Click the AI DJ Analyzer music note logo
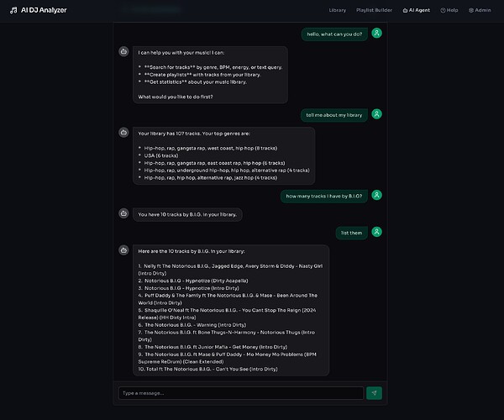This screenshot has width=504, height=420. (x=13, y=10)
